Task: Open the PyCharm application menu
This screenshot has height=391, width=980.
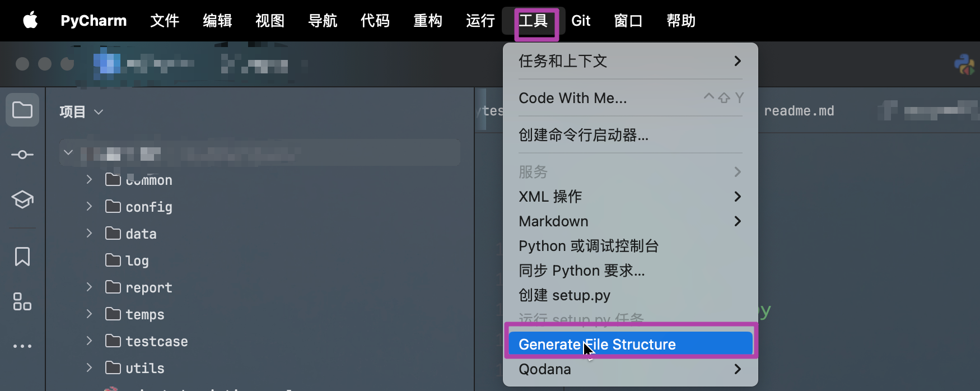Action: coord(94,21)
